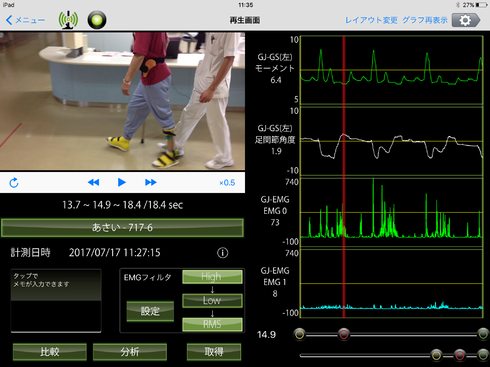490x367 pixels.
Task: Tap the date 2017/07/17 11:27:15
Action: coord(115,253)
